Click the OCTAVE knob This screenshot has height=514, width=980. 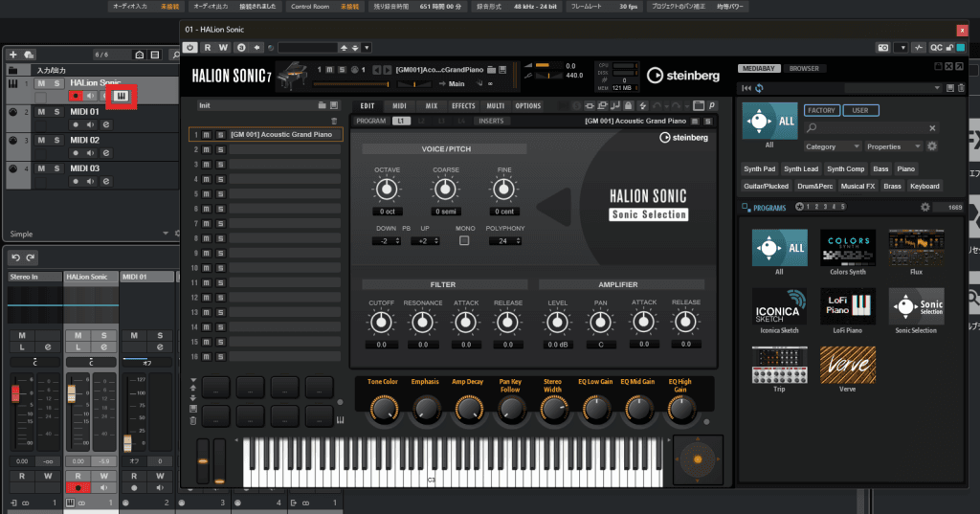pos(387,189)
